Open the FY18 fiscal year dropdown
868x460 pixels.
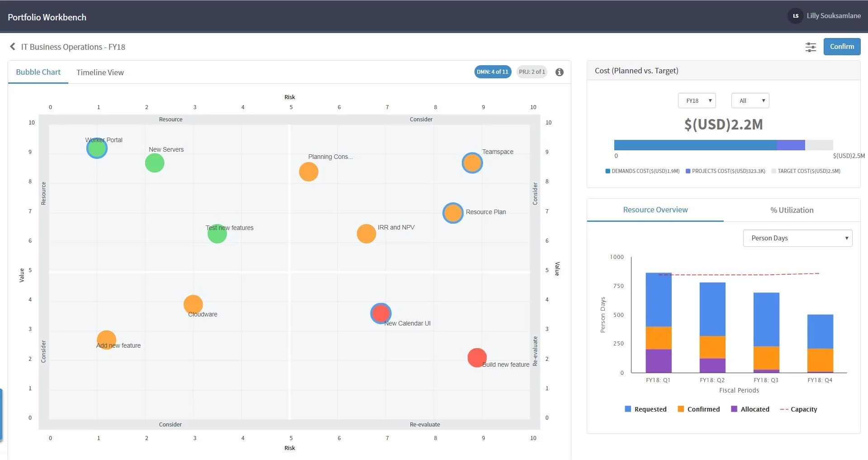point(697,100)
